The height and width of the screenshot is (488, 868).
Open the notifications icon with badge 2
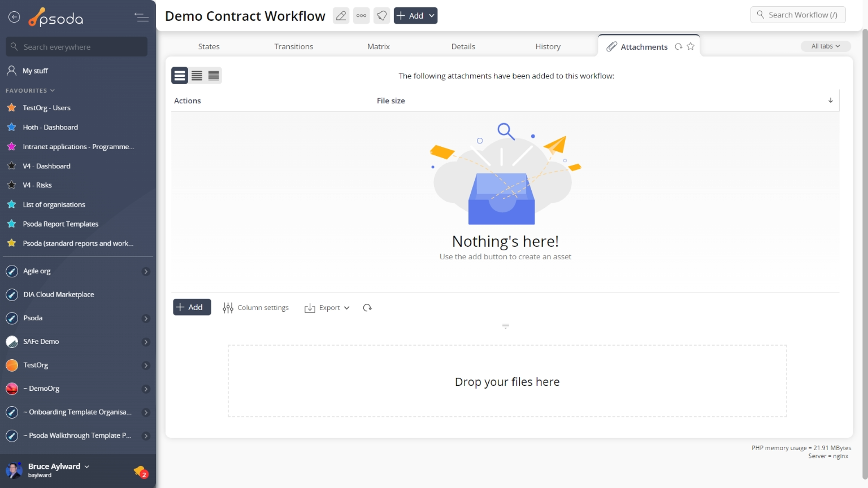[141, 472]
